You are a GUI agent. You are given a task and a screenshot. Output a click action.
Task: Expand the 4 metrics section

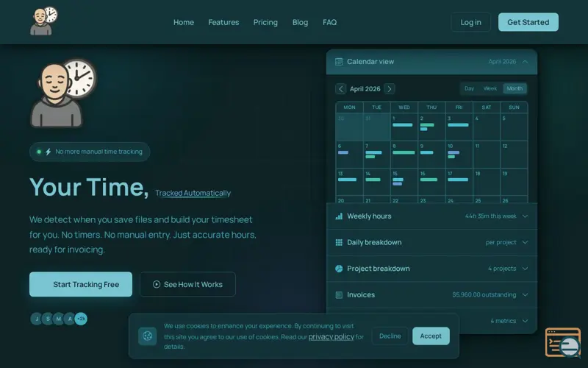point(525,321)
